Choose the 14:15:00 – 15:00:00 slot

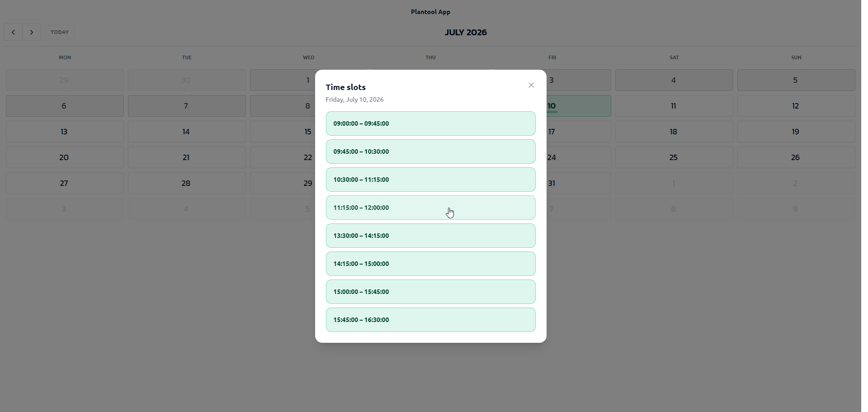tap(430, 264)
